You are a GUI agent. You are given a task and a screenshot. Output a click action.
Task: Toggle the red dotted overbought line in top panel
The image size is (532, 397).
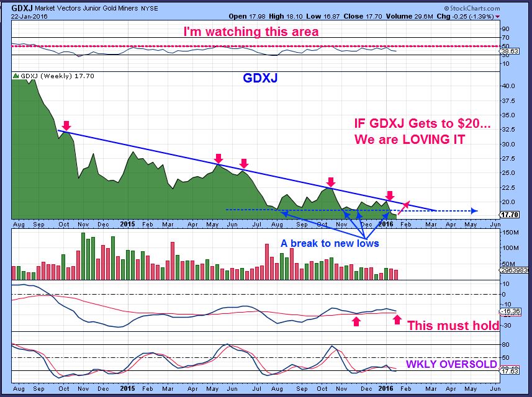[x=248, y=48]
